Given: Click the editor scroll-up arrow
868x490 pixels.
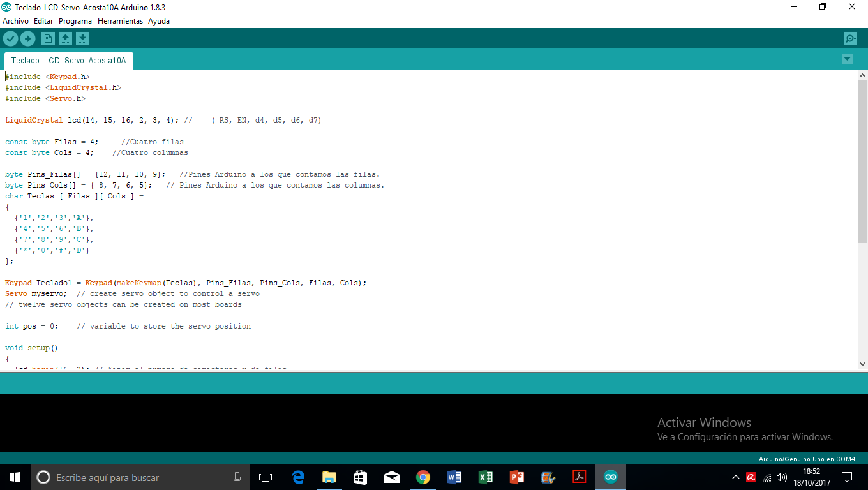Looking at the screenshot, I should pos(862,75).
